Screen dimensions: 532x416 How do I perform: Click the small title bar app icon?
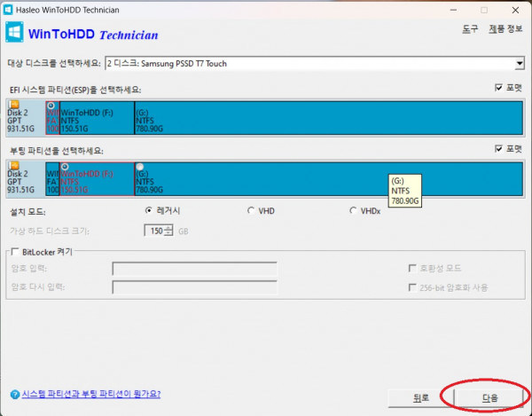(7, 10)
